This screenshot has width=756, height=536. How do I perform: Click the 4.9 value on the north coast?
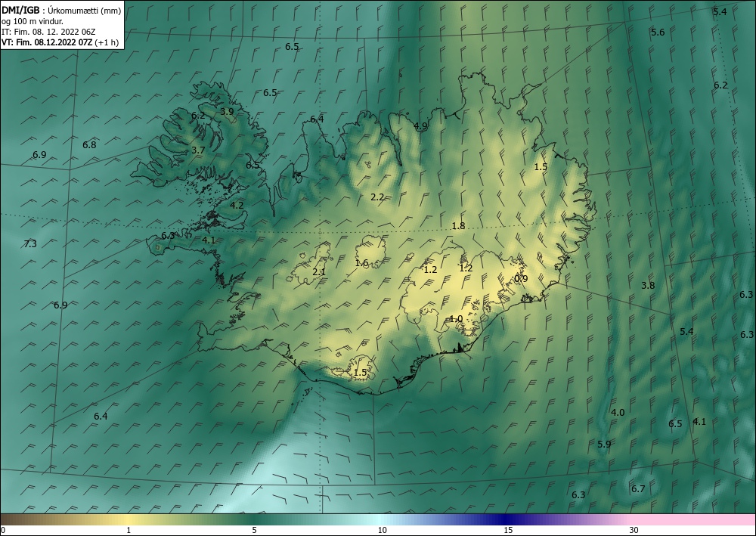[x=420, y=126]
